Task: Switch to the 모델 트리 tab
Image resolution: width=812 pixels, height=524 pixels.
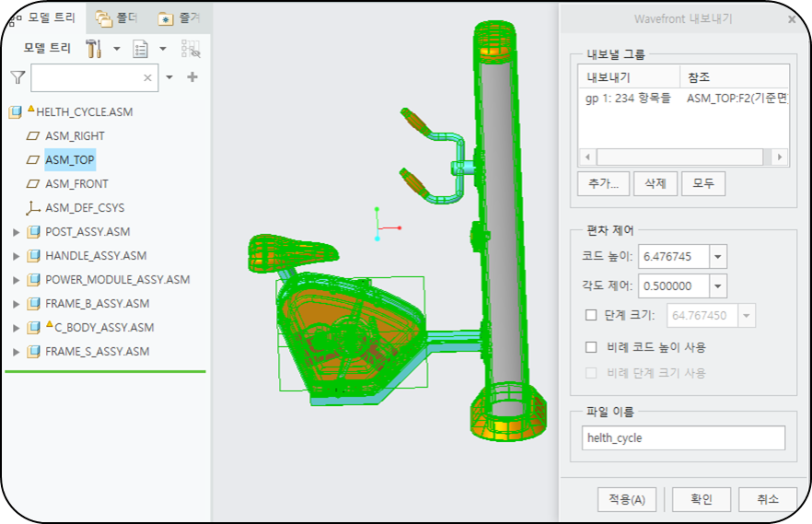Action: (44, 17)
